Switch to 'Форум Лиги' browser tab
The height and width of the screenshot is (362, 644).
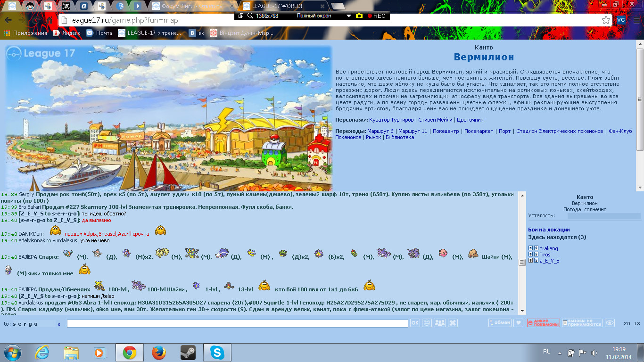(193, 6)
